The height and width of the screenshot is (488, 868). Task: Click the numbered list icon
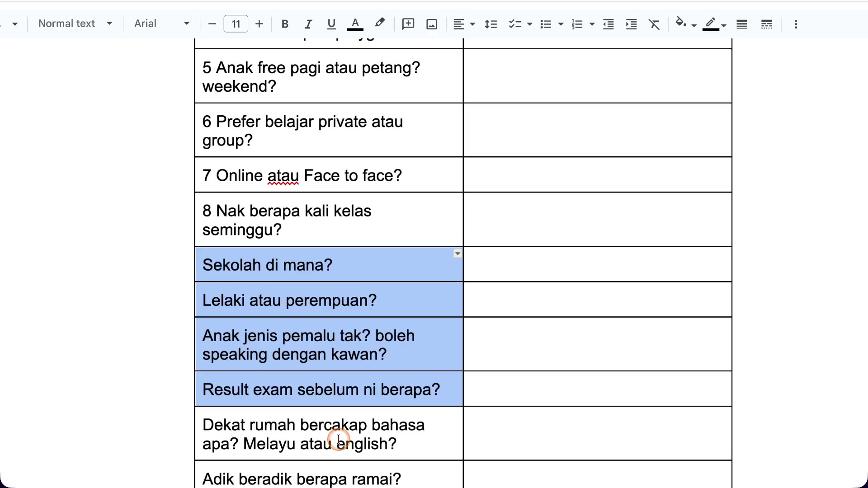pyautogui.click(x=577, y=24)
